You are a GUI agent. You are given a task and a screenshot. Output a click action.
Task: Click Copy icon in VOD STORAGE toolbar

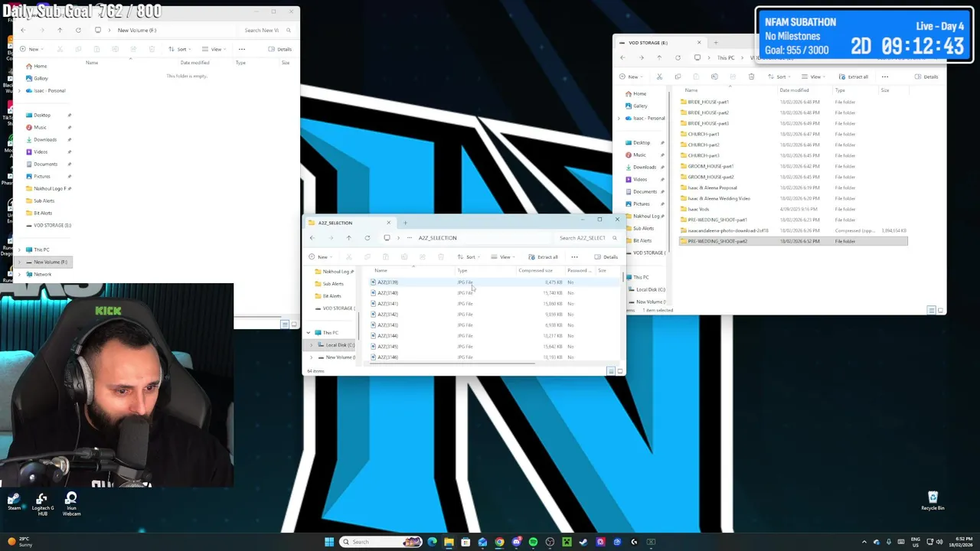pos(678,77)
